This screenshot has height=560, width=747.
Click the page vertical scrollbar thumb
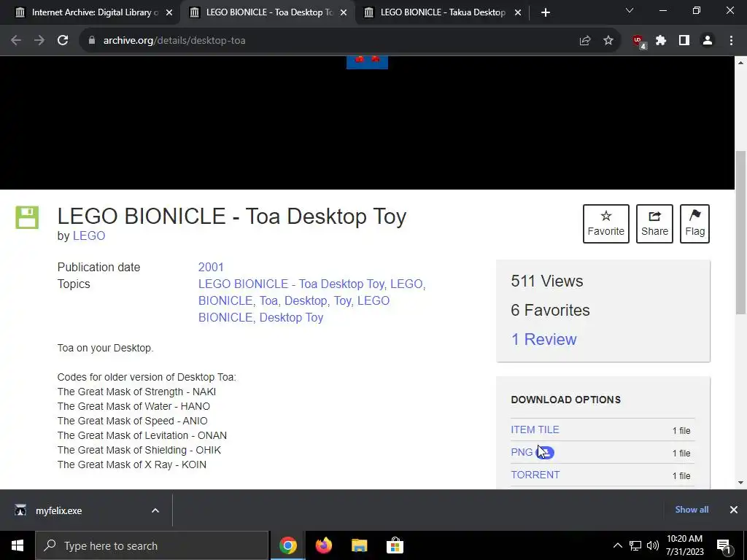click(x=740, y=233)
